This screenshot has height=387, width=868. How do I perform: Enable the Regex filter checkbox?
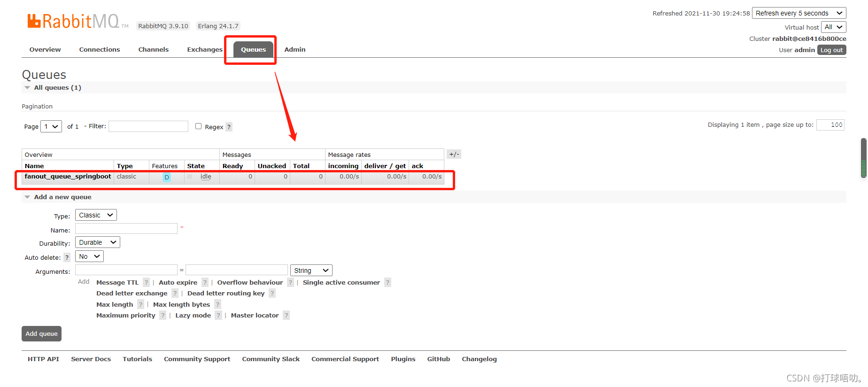[x=198, y=126]
